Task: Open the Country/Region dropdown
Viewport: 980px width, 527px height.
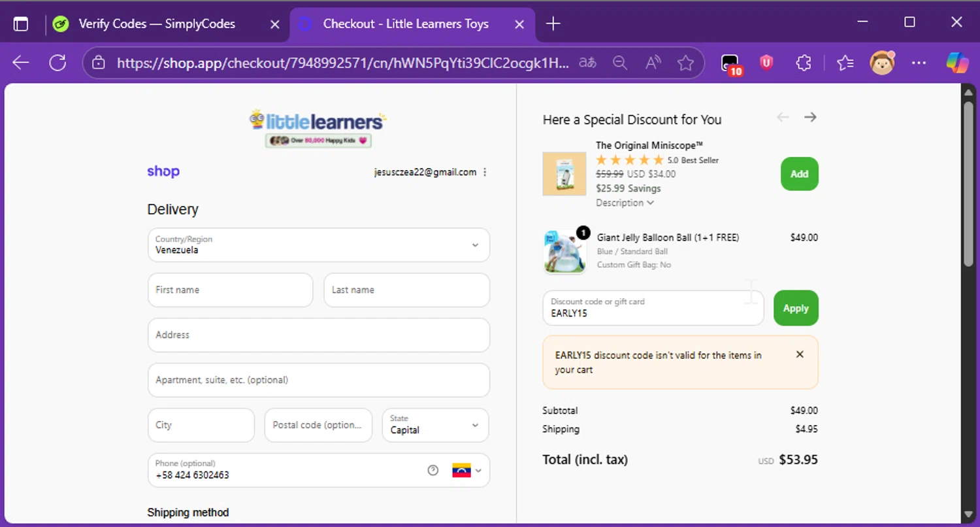Action: point(319,245)
